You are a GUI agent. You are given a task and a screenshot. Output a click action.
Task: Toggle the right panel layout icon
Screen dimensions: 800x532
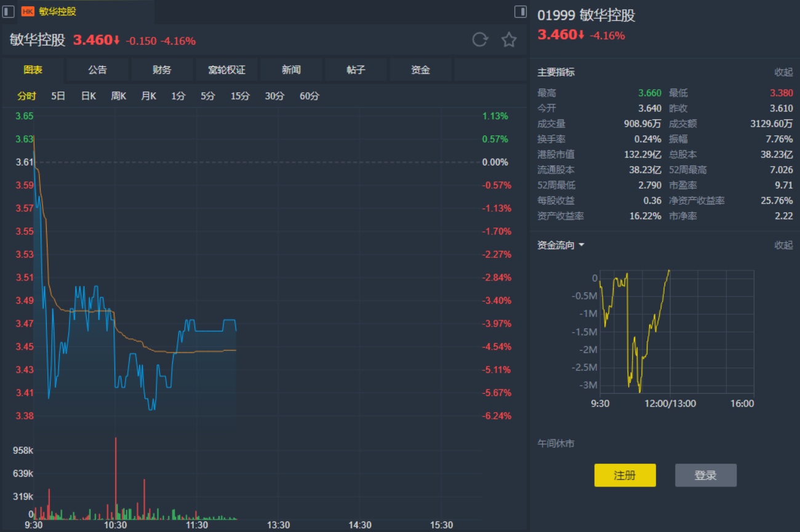click(x=520, y=11)
